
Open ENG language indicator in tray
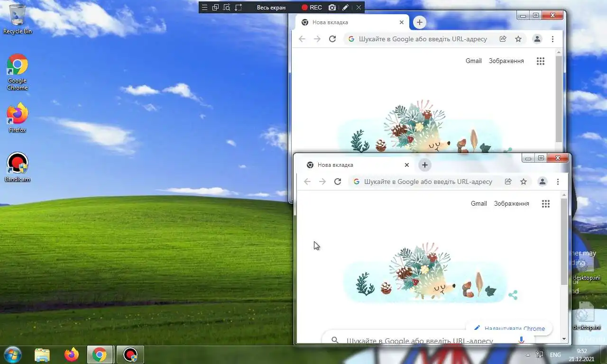click(x=555, y=355)
